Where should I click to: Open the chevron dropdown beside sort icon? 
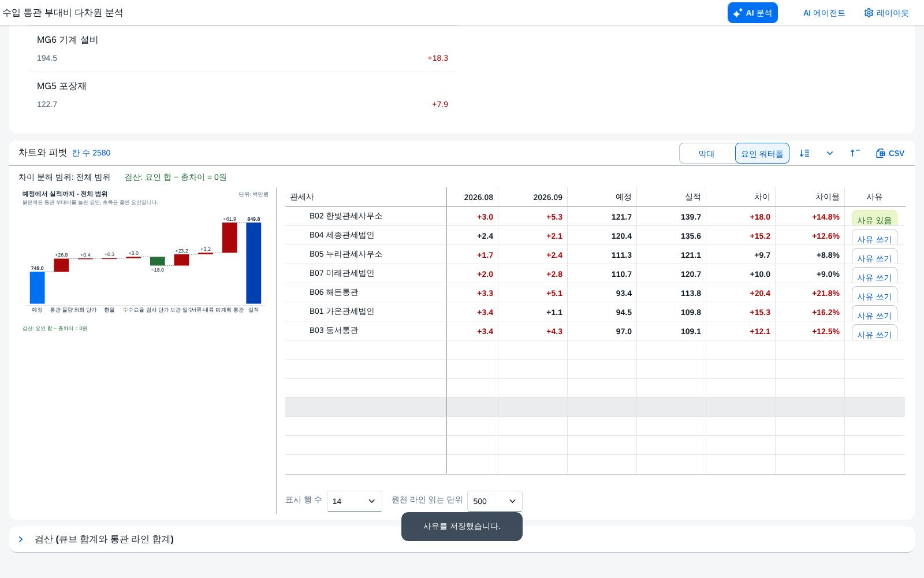(830, 153)
